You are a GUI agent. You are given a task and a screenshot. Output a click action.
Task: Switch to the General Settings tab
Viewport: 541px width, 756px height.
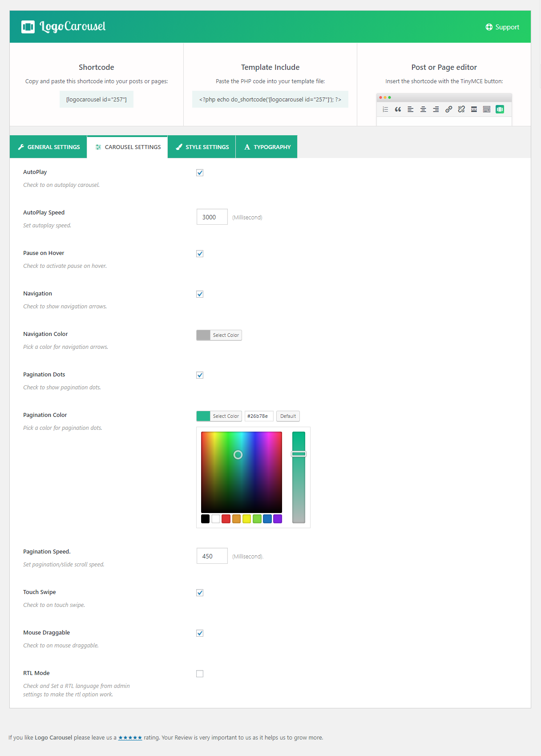click(x=48, y=147)
